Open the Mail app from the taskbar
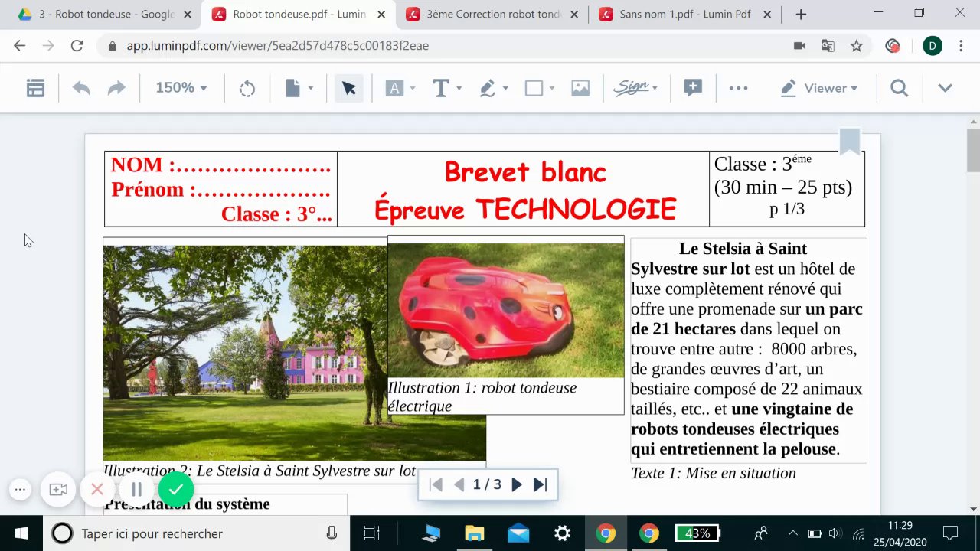Image resolution: width=980 pixels, height=551 pixels. pos(518,533)
